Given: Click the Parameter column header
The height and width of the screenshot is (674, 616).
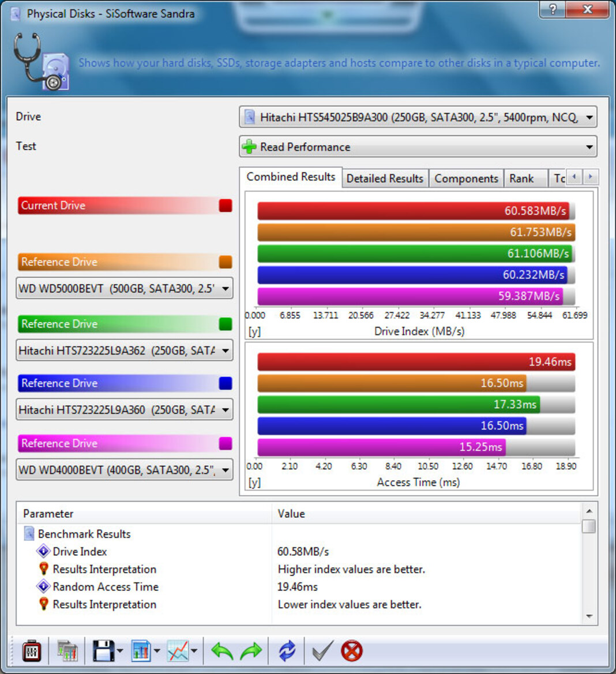Looking at the screenshot, I should pyautogui.click(x=144, y=513).
